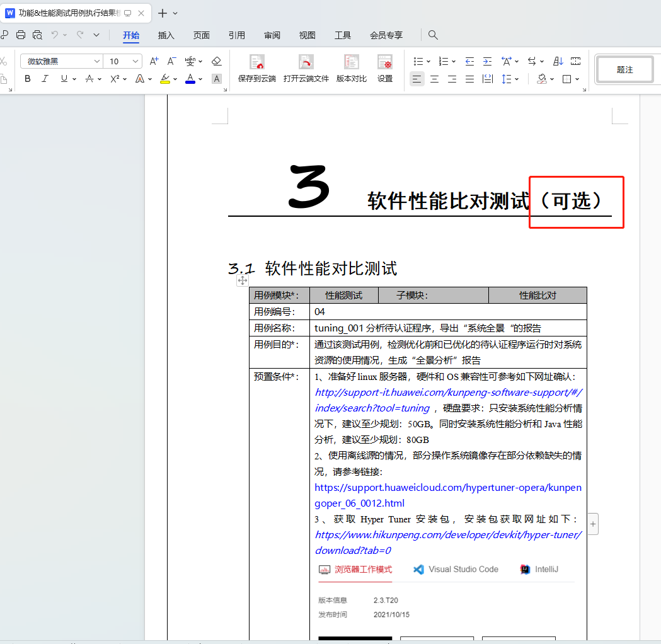661x644 pixels.
Task: Set paragraph alignment to justified
Action: point(469,79)
